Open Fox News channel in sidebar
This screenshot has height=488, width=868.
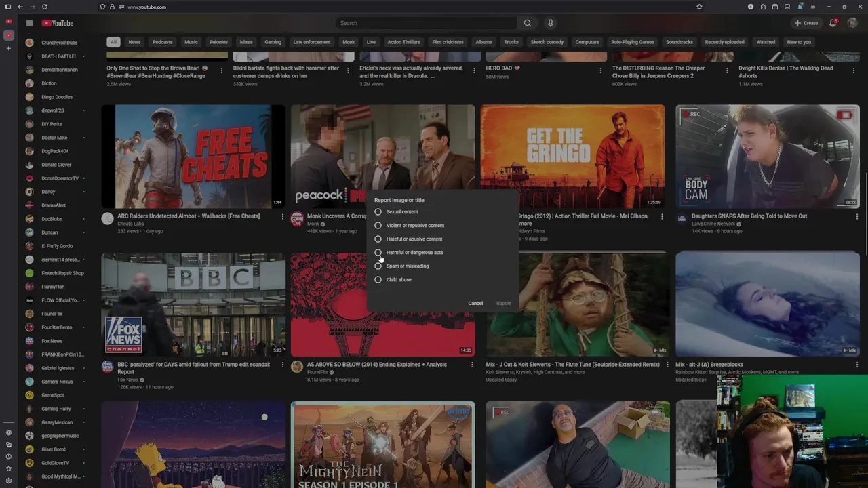coord(53,341)
